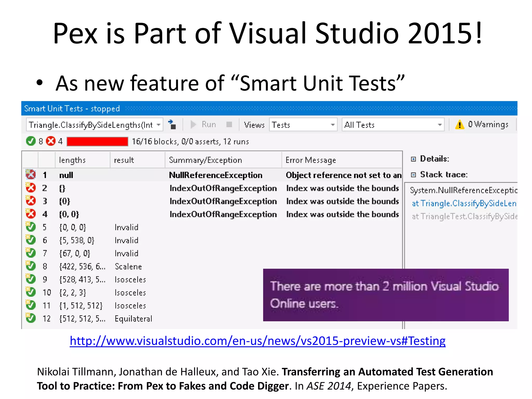This screenshot has width=532, height=399.
Task: Click the failed icon for row 4 {0, 0}
Action: click(x=31, y=214)
